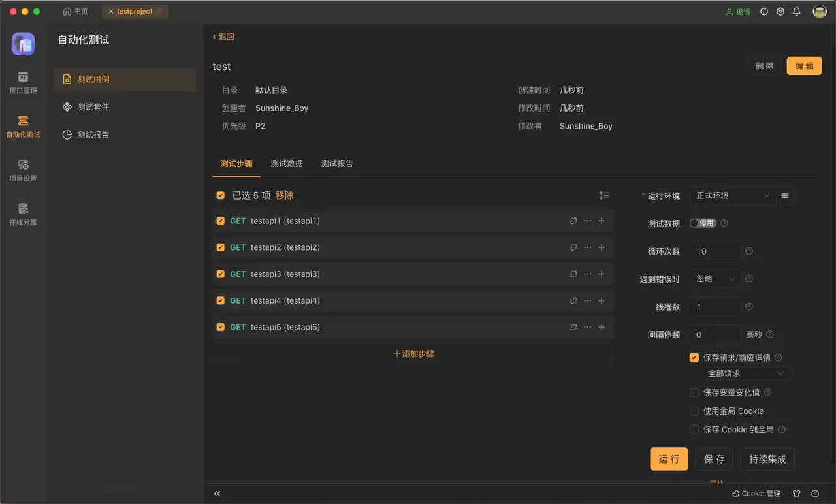Switch to the 主页 home tab
The height and width of the screenshot is (504, 836).
75,12
